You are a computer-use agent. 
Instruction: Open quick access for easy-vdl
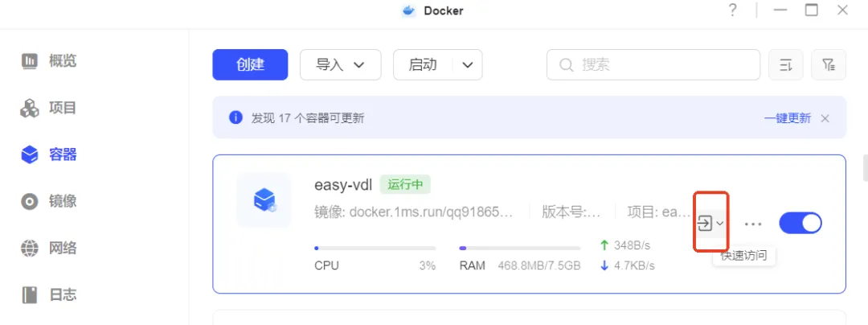(x=705, y=223)
